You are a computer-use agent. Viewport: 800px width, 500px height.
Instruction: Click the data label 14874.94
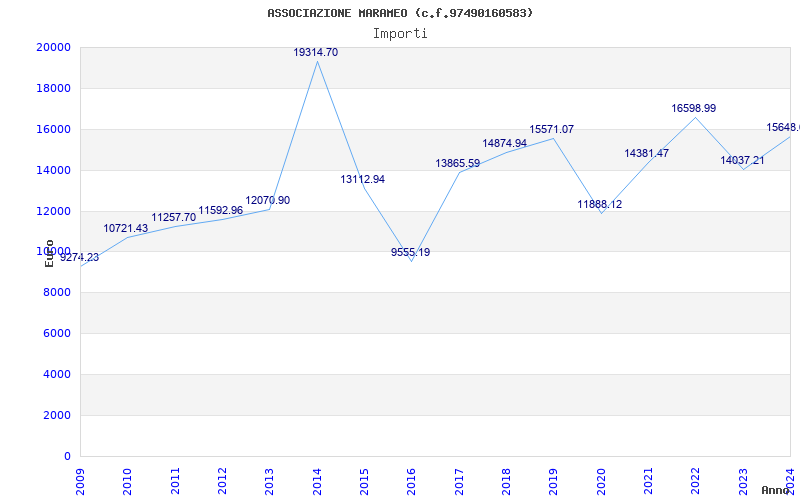504,143
